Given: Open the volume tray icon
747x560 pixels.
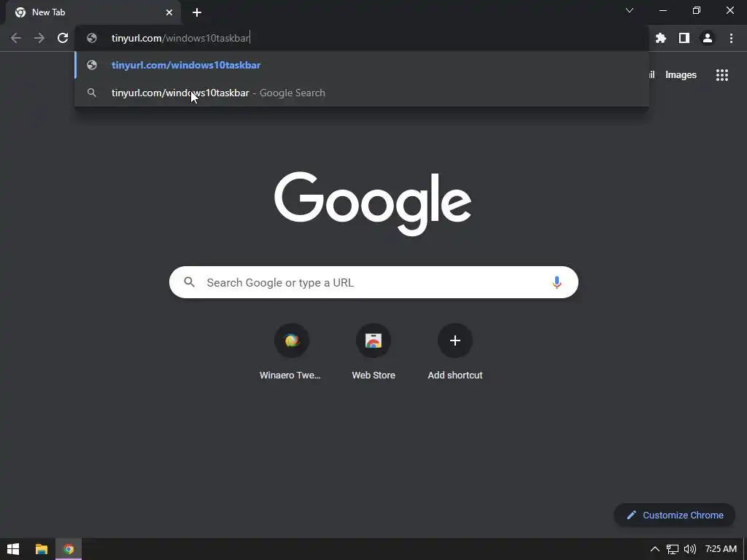Looking at the screenshot, I should click(x=690, y=549).
